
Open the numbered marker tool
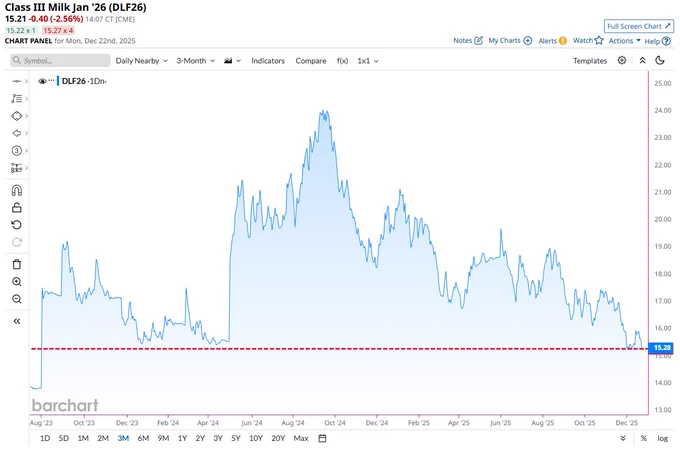(x=16, y=151)
